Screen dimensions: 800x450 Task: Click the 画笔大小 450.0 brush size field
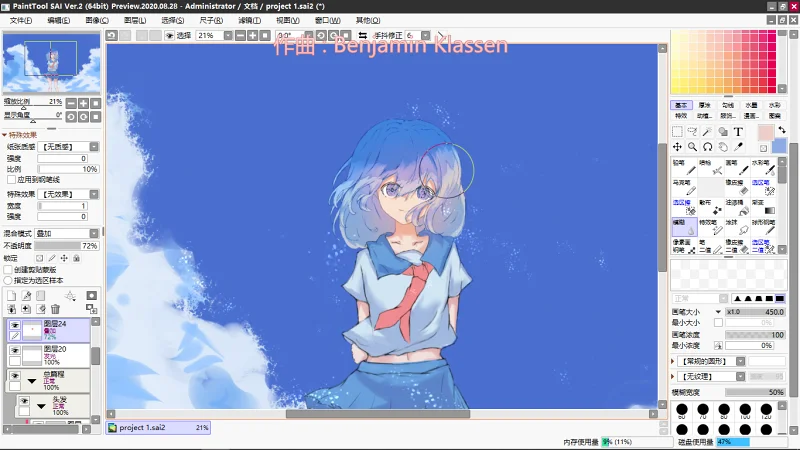[755, 312]
